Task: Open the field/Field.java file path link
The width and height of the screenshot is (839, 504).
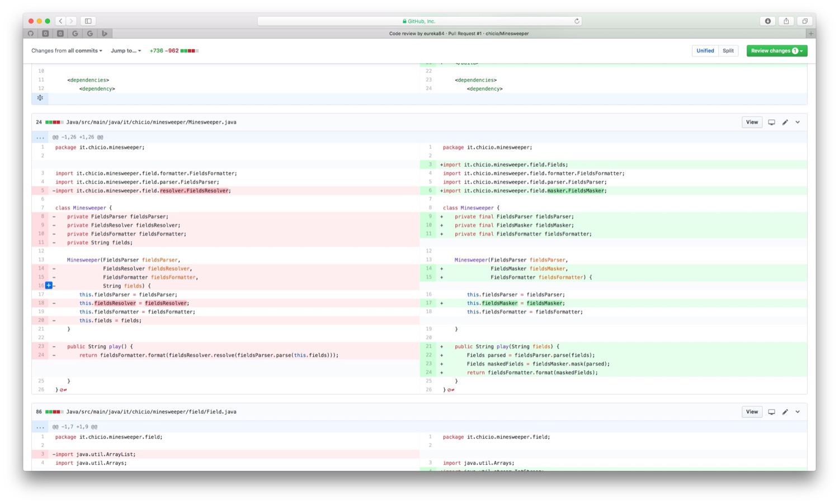Action: point(151,412)
